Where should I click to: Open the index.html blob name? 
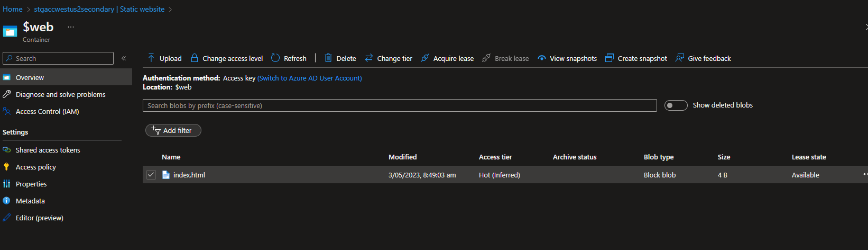pos(189,175)
